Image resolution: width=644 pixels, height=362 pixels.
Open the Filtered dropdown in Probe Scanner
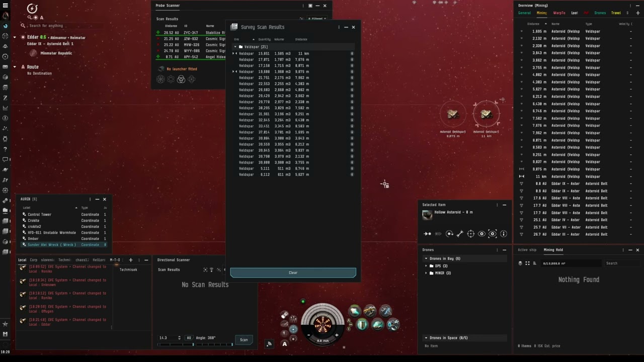tap(317, 19)
